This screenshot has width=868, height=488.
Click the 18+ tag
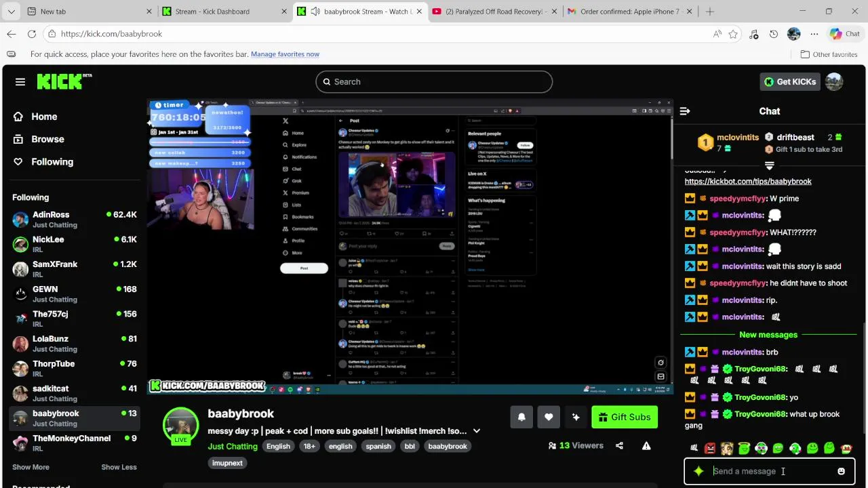click(309, 446)
